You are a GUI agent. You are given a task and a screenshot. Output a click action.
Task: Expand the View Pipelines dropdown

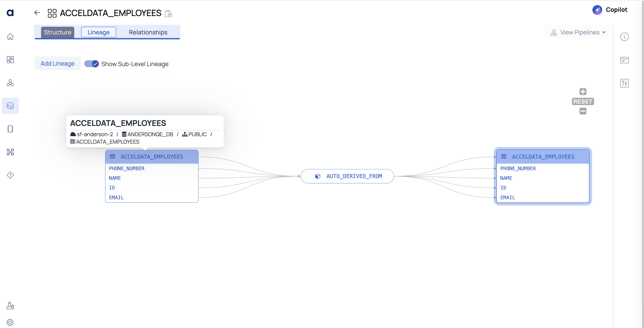pos(578,33)
